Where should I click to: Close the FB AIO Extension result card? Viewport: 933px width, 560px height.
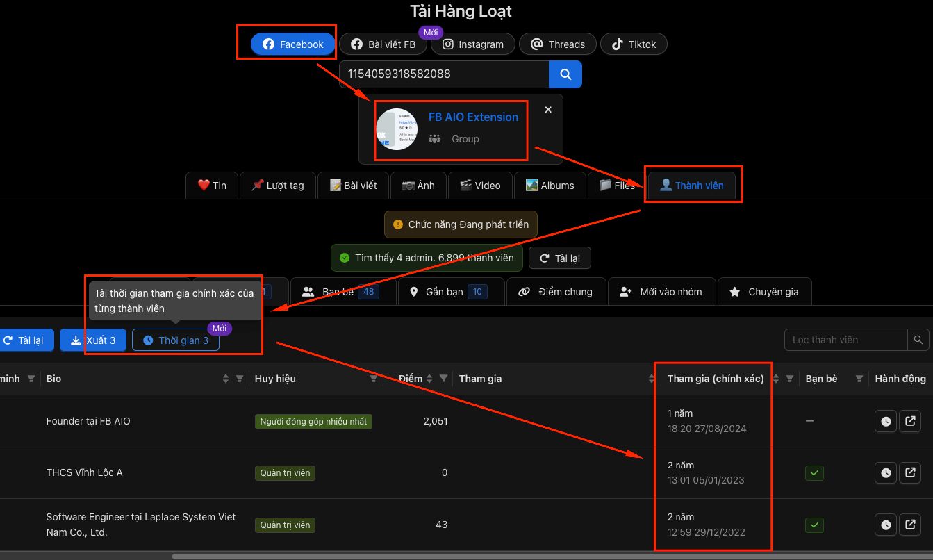click(548, 110)
